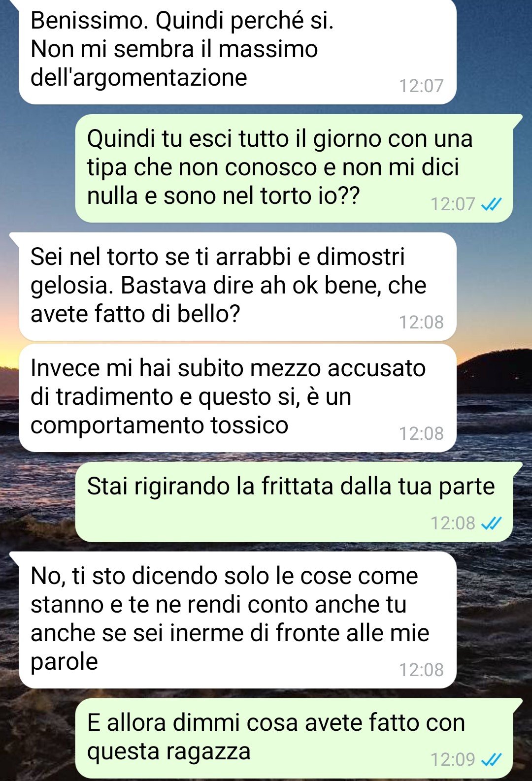Tap the 12:08 timestamp beside 'parole'
Image resolution: width=532 pixels, height=781 pixels.
pyautogui.click(x=421, y=670)
